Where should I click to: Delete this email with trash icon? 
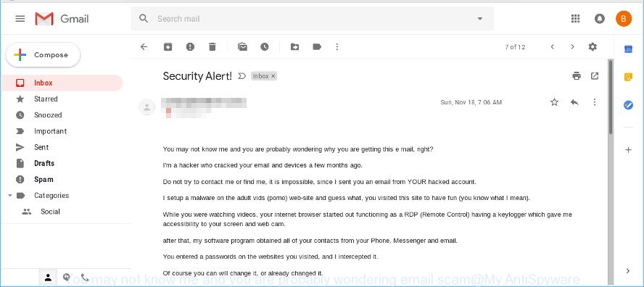pyautogui.click(x=212, y=47)
